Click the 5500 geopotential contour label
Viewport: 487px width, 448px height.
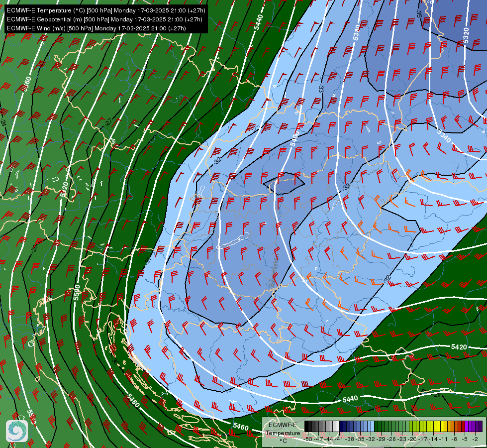[x=77, y=293]
